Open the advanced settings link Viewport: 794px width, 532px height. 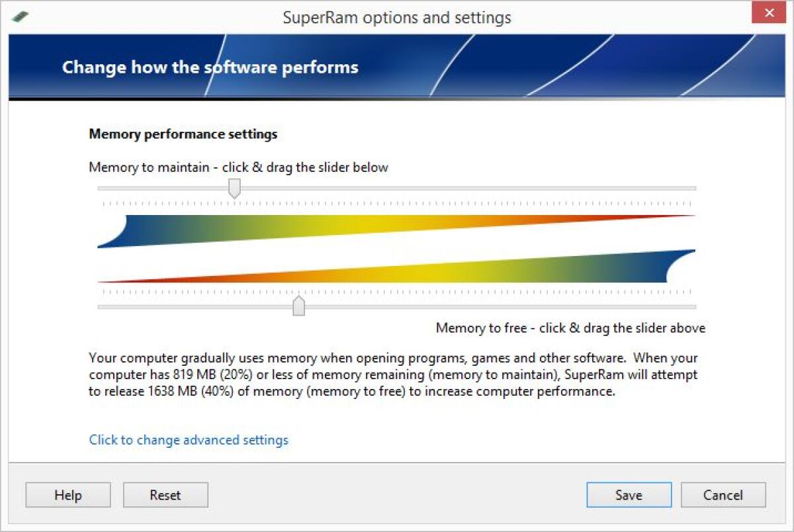click(188, 439)
